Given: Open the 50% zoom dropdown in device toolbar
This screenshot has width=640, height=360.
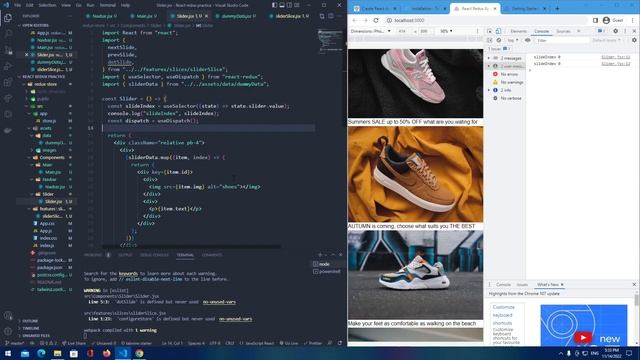Looking at the screenshot, I should pyautogui.click(x=446, y=31).
